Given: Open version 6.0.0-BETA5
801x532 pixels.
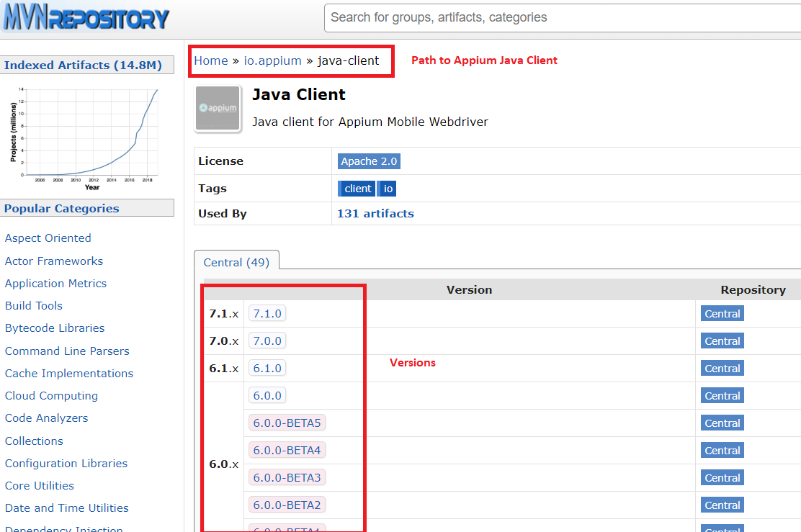Looking at the screenshot, I should click(x=287, y=423).
